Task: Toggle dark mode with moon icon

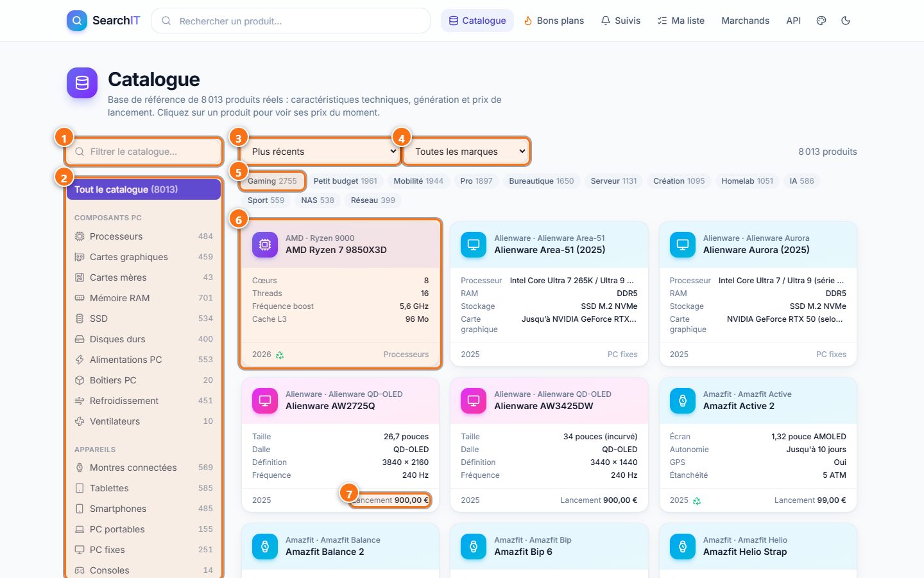Action: click(846, 21)
